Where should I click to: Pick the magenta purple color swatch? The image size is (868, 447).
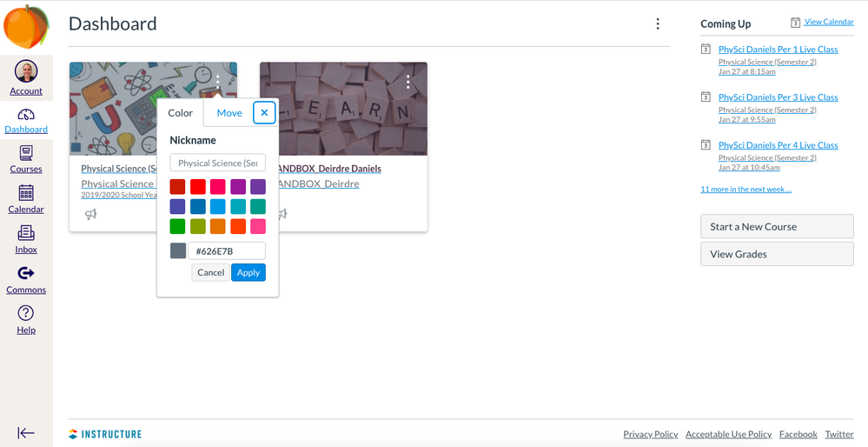[x=238, y=187]
